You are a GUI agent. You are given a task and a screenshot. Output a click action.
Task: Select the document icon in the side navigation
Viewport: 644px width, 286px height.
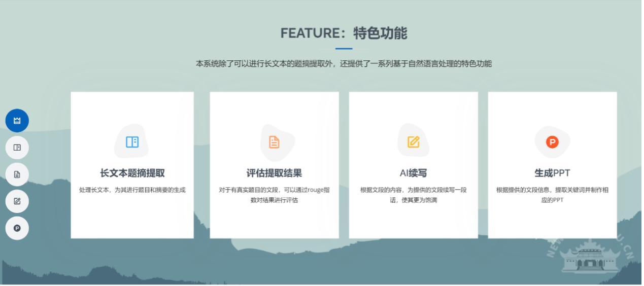17,174
